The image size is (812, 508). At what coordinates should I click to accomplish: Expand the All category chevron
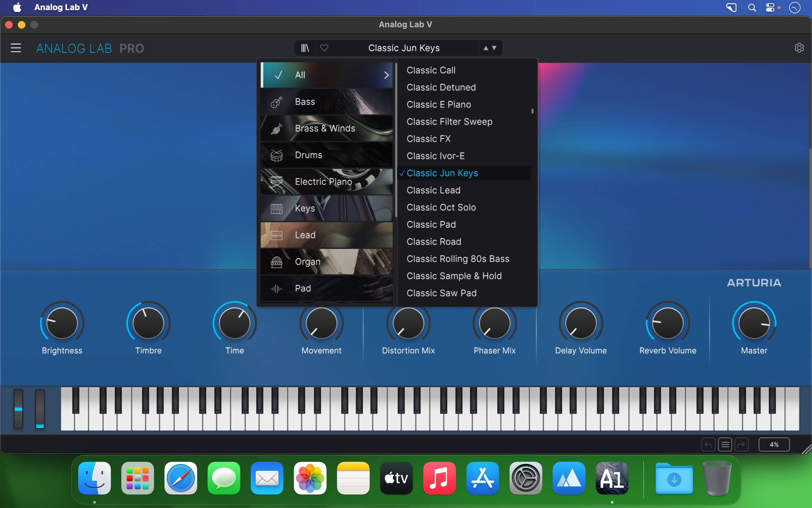click(386, 75)
